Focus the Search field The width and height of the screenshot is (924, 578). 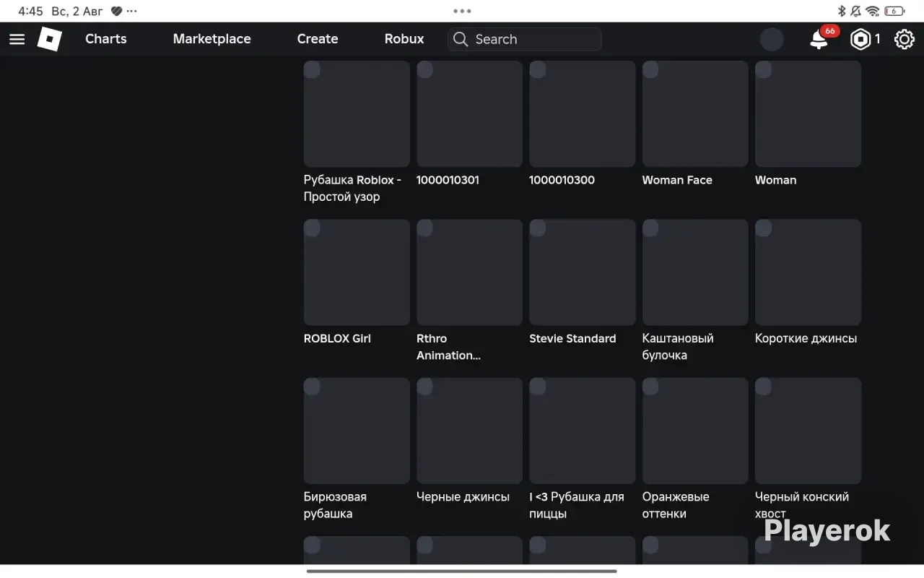tap(525, 39)
